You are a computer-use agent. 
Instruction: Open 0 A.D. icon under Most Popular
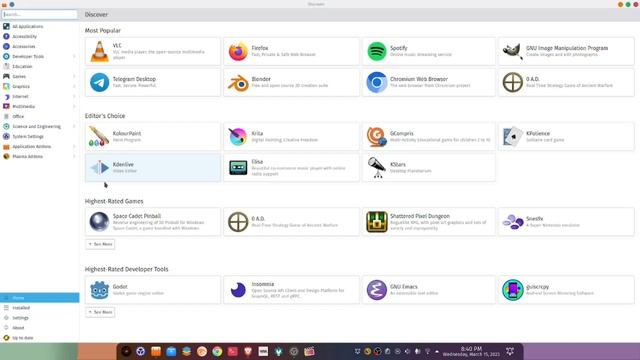pyautogui.click(x=512, y=82)
